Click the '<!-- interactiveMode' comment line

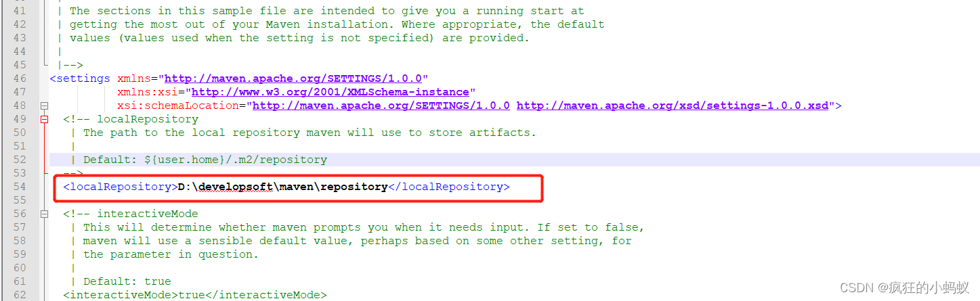coord(131,214)
